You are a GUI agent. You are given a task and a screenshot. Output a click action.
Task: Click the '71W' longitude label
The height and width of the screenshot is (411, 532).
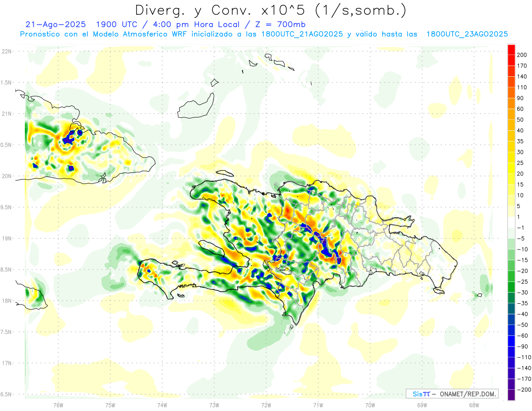click(318, 405)
